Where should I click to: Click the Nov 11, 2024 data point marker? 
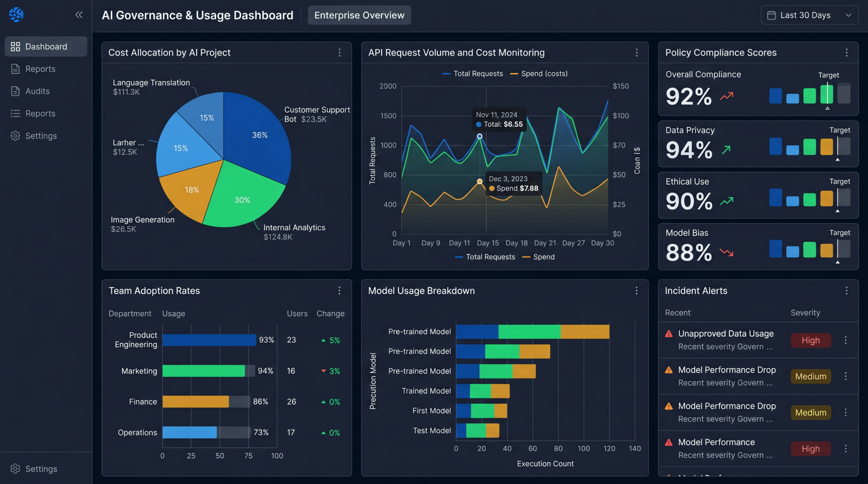click(479, 136)
